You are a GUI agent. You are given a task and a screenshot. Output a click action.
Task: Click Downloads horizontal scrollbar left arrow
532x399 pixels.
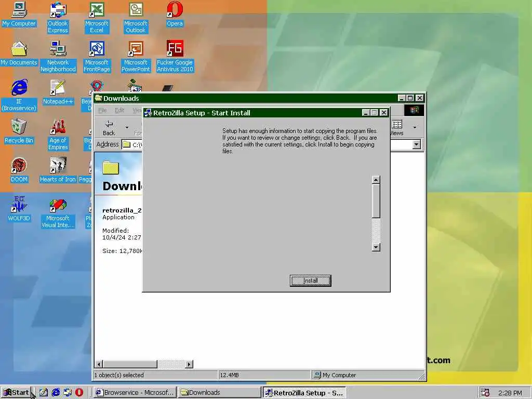pos(99,364)
